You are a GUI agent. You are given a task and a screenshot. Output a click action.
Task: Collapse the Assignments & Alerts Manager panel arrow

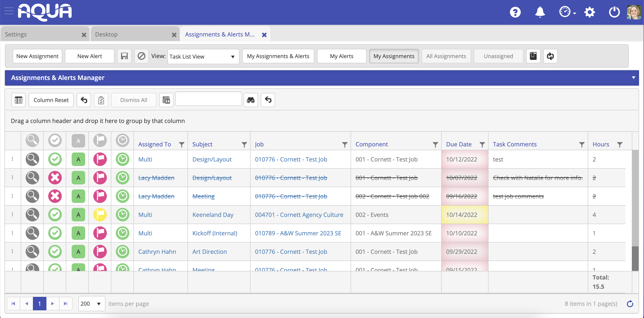click(633, 77)
